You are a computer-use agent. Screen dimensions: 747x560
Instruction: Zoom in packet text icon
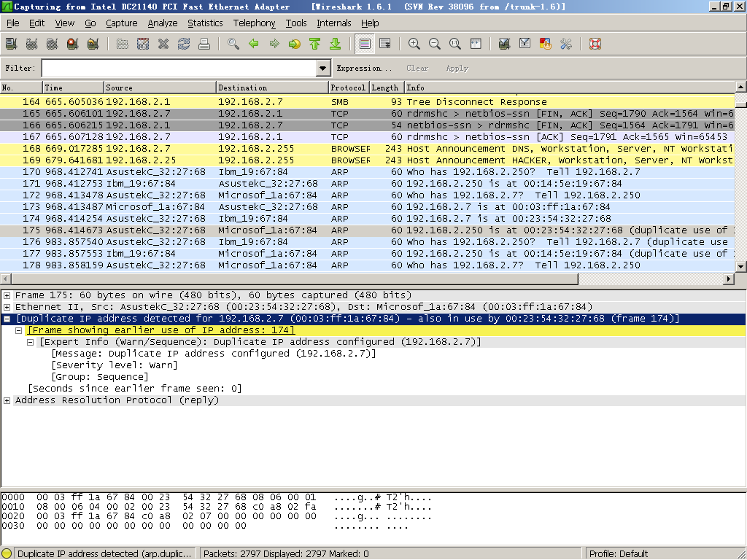click(x=414, y=44)
